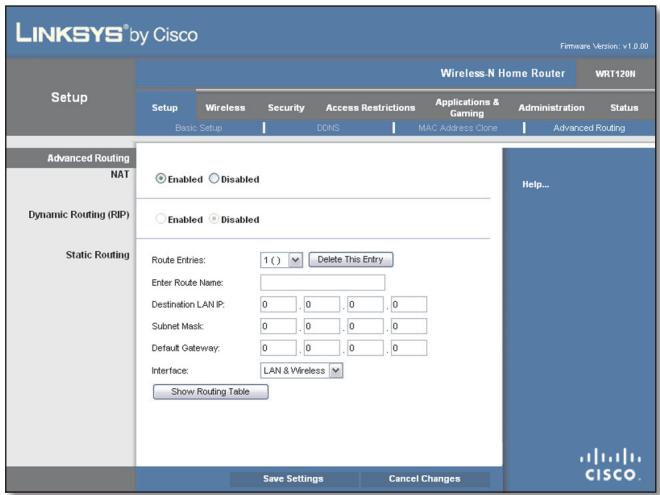Image resolution: width=660 pixels, height=495 pixels.
Task: Click the NAT label
Action: [x=120, y=174]
